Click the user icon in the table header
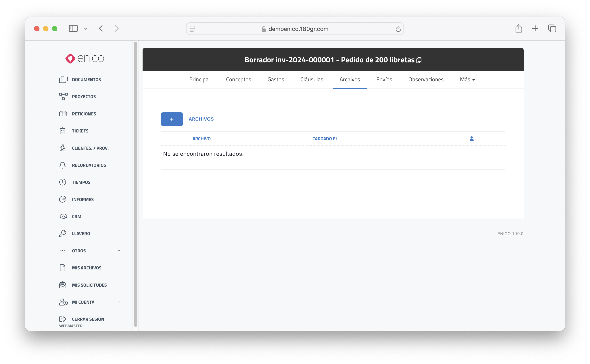Viewport: 590px width, 364px height. tap(471, 139)
